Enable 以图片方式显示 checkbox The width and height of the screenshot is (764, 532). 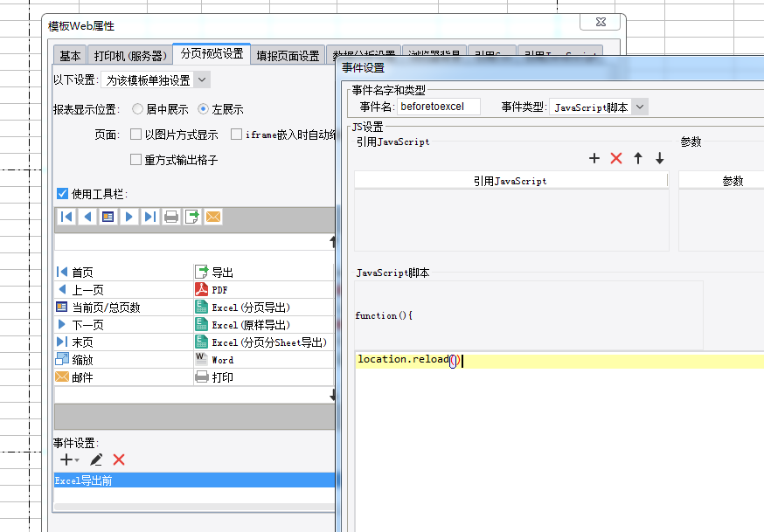click(136, 135)
